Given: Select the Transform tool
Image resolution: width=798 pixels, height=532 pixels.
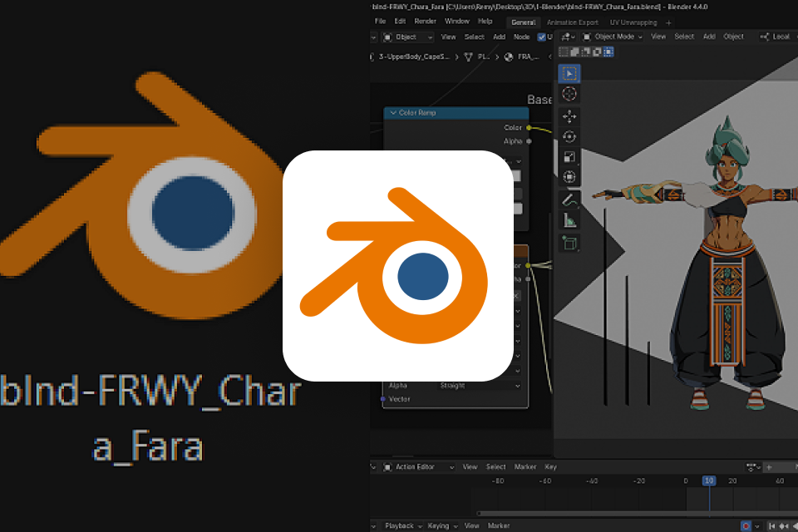Looking at the screenshot, I should (569, 177).
